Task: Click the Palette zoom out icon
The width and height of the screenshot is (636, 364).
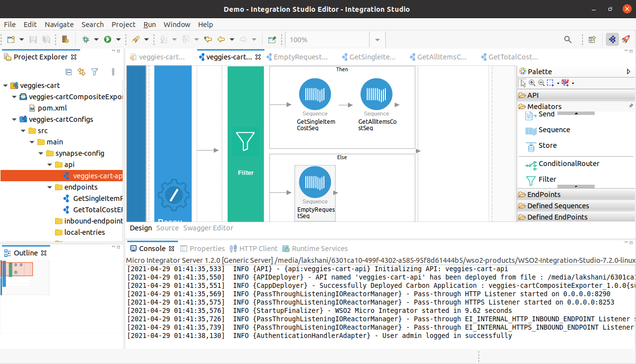Action: click(541, 83)
